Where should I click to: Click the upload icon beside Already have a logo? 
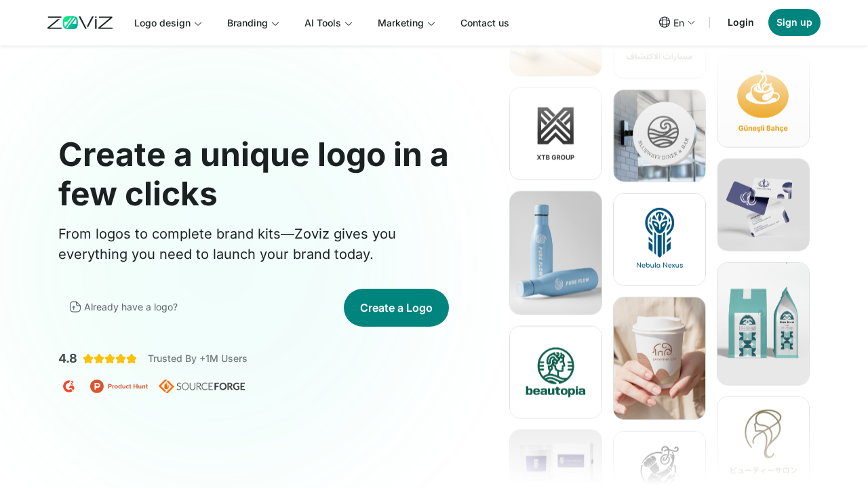click(x=75, y=307)
